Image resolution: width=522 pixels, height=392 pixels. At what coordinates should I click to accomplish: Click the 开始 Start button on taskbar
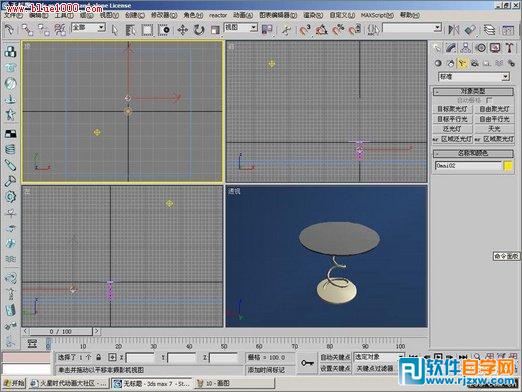pyautogui.click(x=14, y=383)
